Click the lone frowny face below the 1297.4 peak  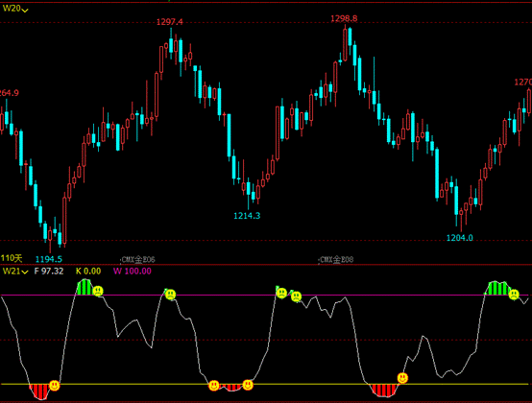coord(170,295)
